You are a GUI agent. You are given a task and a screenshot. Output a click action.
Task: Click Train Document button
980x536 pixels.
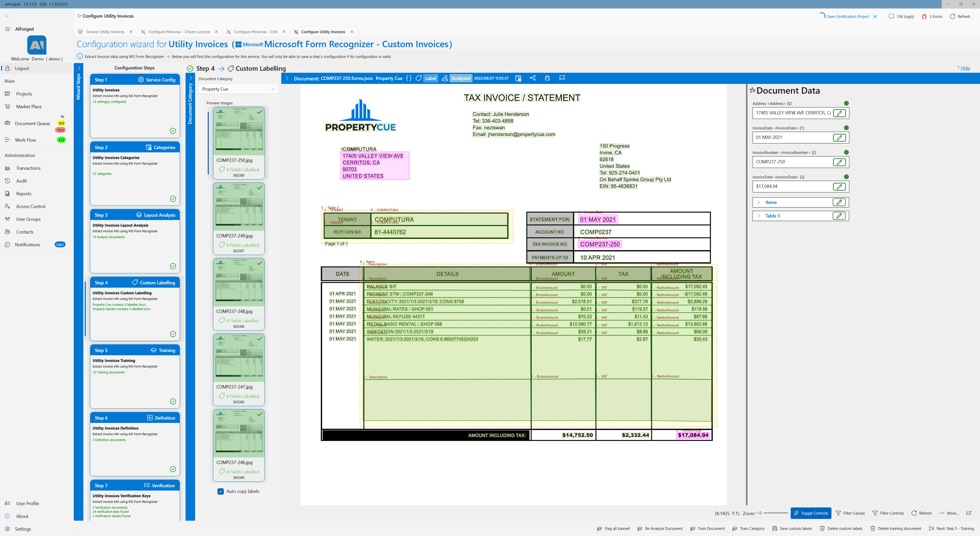(707, 528)
